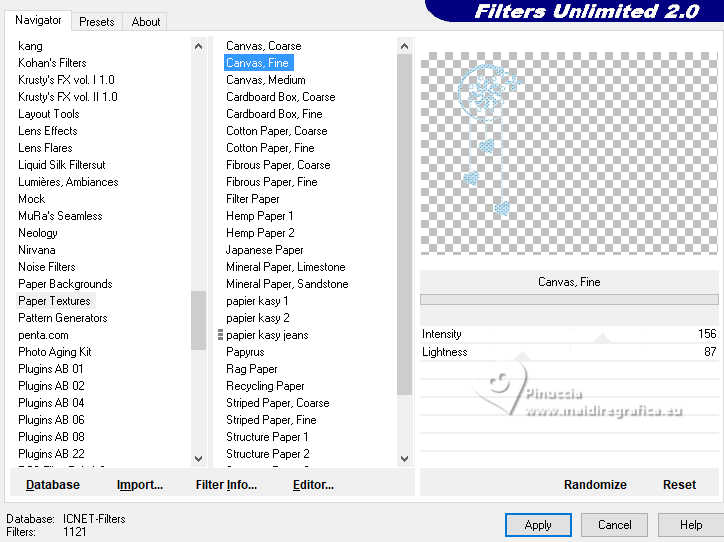Viewport: 724px width, 542px height.
Task: Click the filter preview image
Action: (569, 153)
